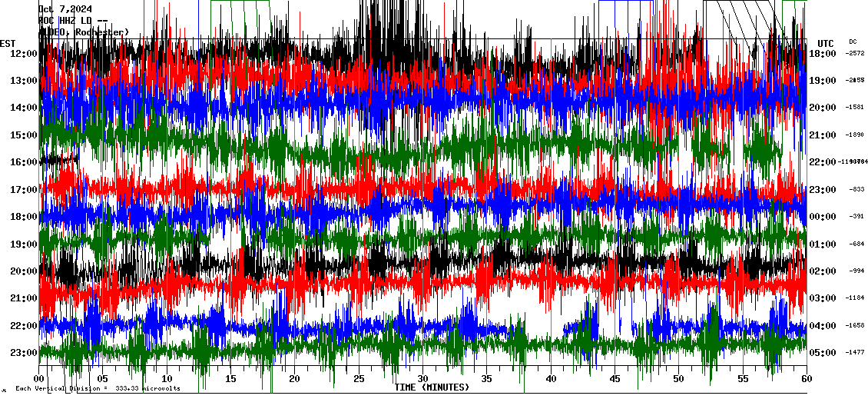868x399 pixels.
Task: Click the UTC timezone heading
Action: pos(826,43)
